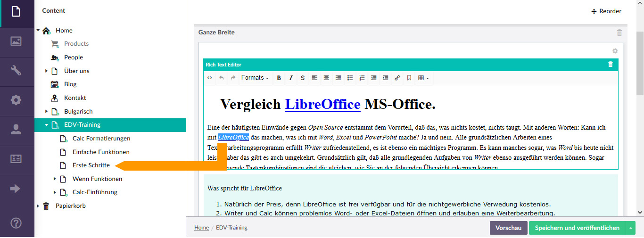
Task: Open the Developer gear section
Action: (16, 100)
